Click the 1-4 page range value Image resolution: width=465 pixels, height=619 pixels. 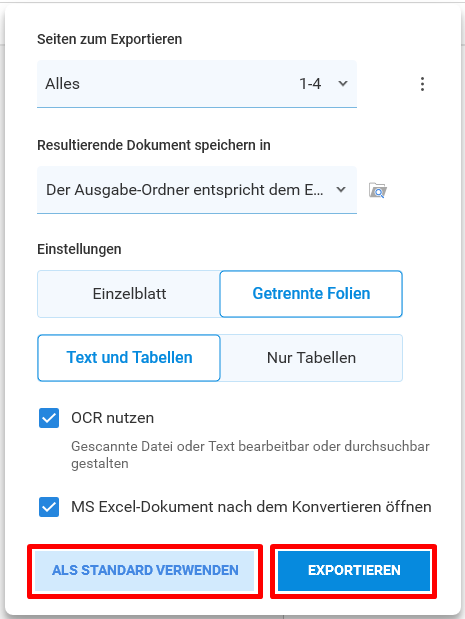(310, 84)
